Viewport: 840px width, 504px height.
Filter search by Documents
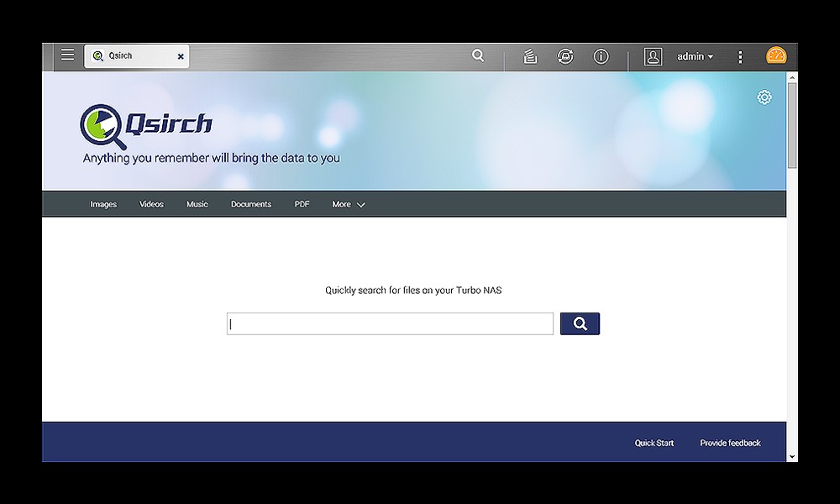pos(250,204)
